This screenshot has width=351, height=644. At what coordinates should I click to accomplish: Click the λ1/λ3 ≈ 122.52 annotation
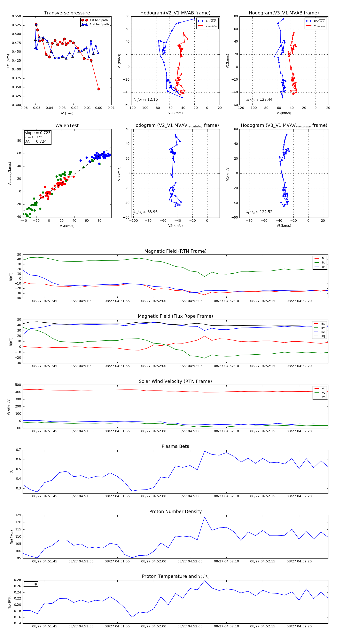pos(259,212)
